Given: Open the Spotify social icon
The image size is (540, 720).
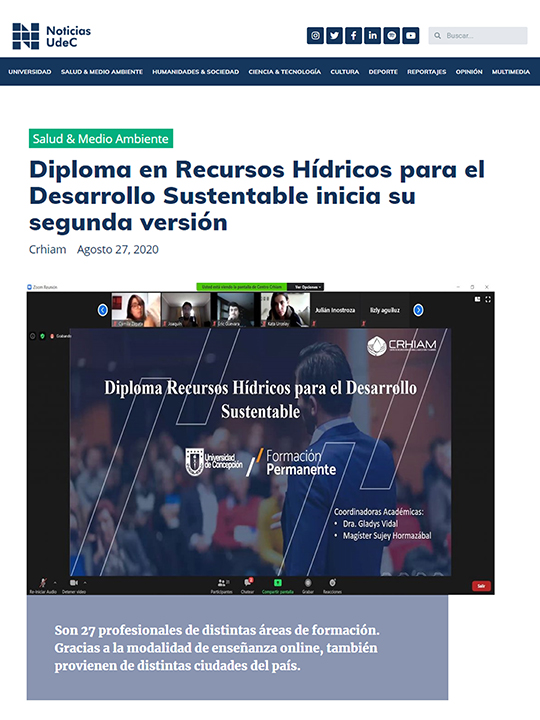Looking at the screenshot, I should coord(392,35).
